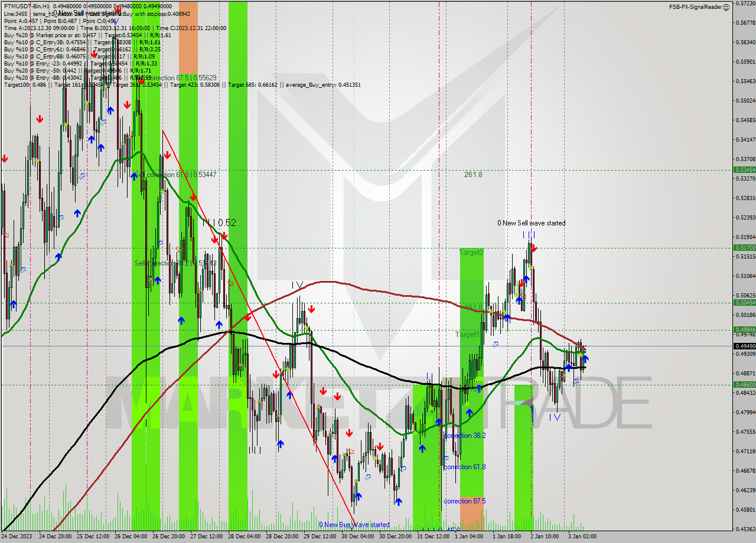This screenshot has width=756, height=543.
Task: Click the green 0.53454 price tag
Action: (x=744, y=169)
